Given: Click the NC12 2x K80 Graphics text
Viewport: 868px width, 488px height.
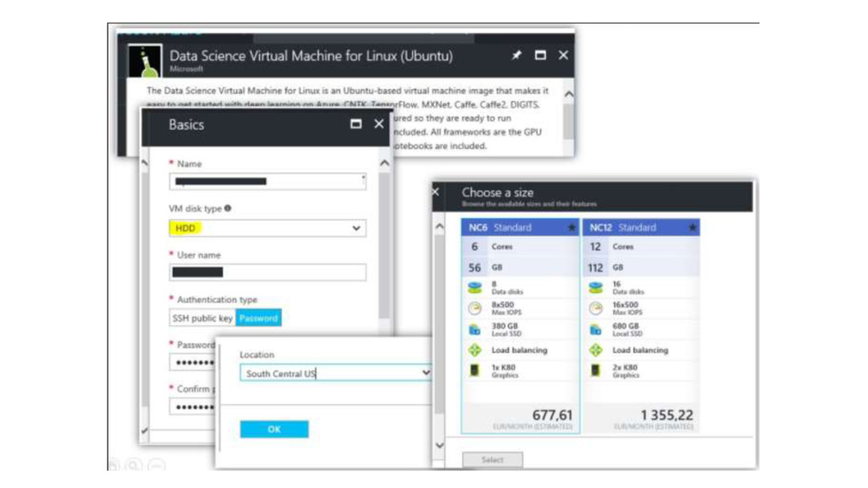Looking at the screenshot, I should click(x=626, y=371).
